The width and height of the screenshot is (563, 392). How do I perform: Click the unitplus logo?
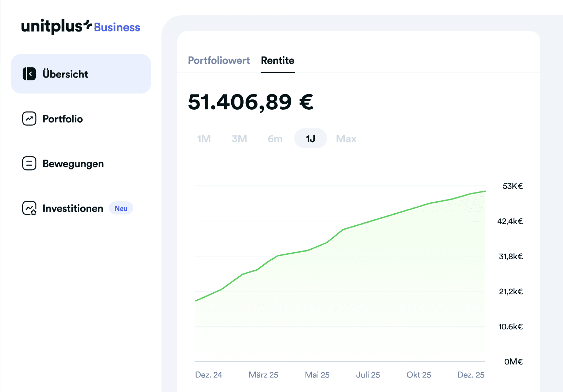coord(57,27)
